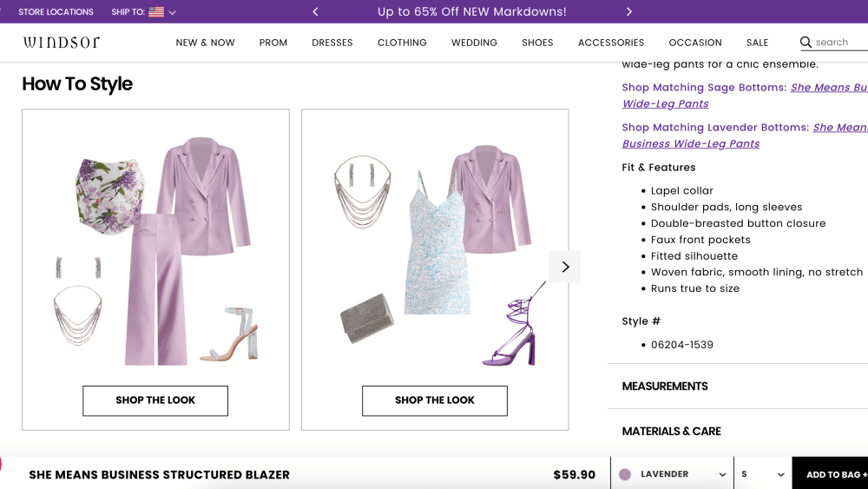Click the $59.90 price text

574,474
